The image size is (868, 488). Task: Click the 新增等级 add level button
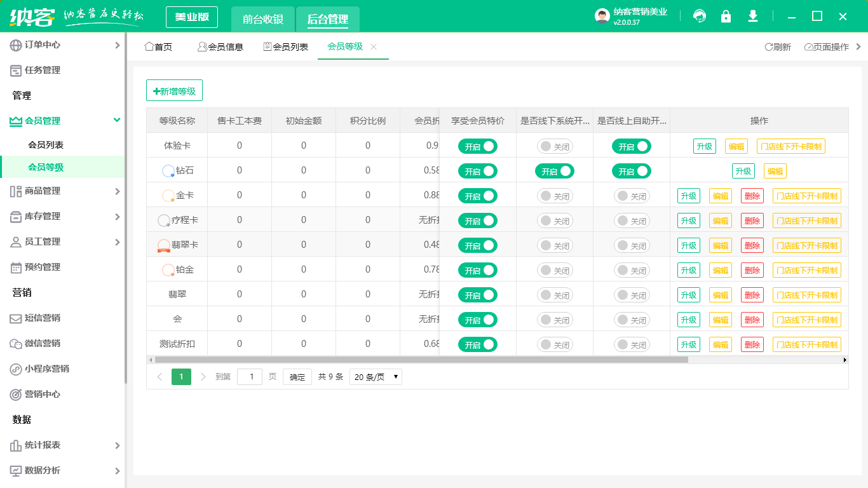click(174, 90)
